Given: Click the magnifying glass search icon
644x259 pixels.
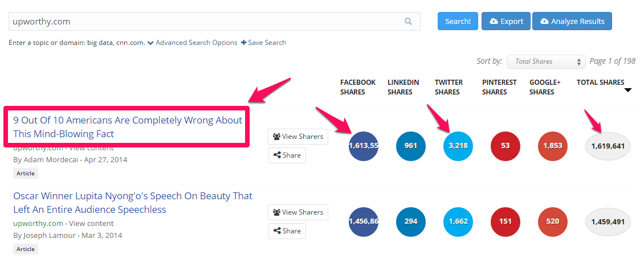Looking at the screenshot, I should click(408, 22).
